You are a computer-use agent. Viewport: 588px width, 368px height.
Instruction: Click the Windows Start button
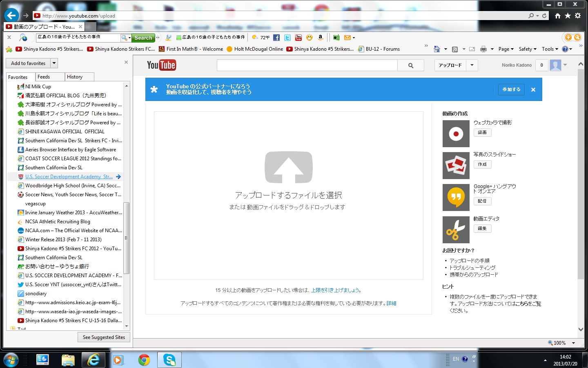pyautogui.click(x=11, y=360)
